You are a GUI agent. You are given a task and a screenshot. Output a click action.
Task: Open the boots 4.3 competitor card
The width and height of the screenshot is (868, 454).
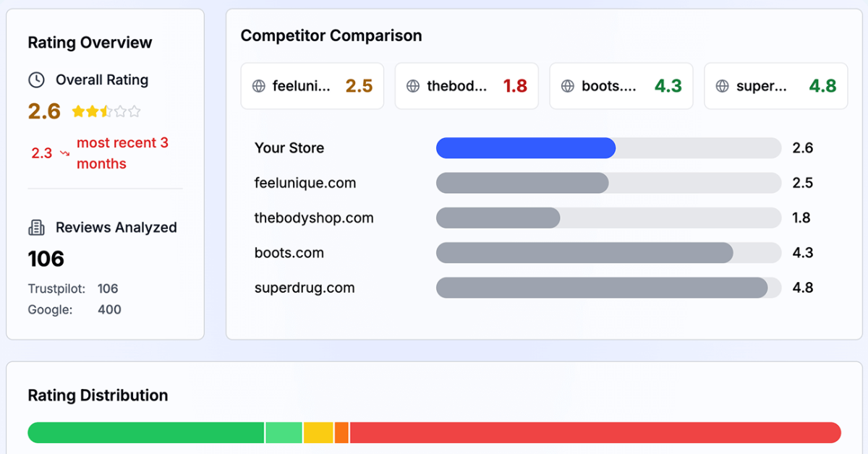(621, 86)
